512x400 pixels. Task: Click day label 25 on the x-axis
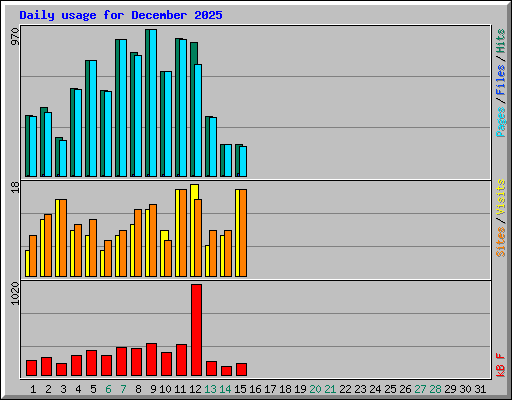(390, 389)
